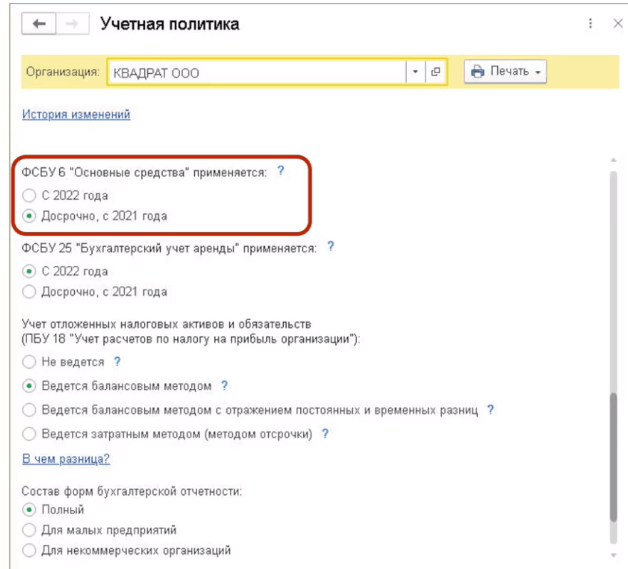The image size is (628, 569).
Task: Open 'История изменений' link
Action: coord(76,114)
